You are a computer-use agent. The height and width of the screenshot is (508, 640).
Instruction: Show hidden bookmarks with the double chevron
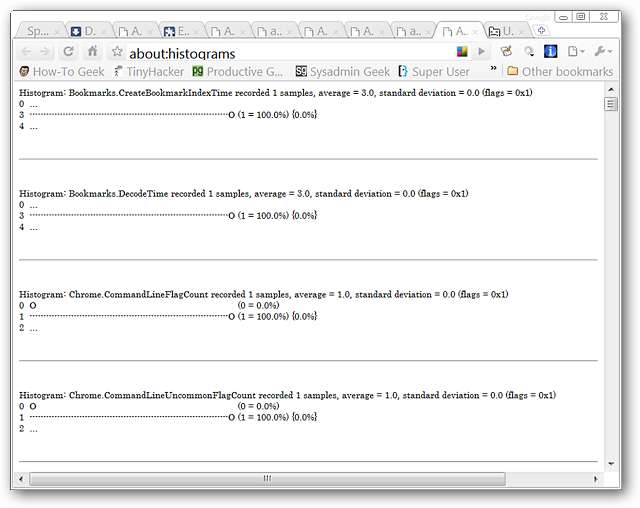pos(493,68)
